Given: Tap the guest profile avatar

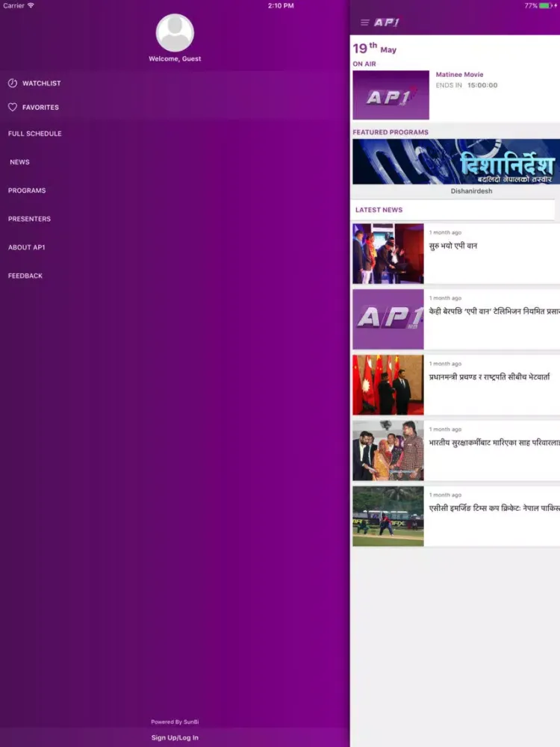Looking at the screenshot, I should pos(175,33).
